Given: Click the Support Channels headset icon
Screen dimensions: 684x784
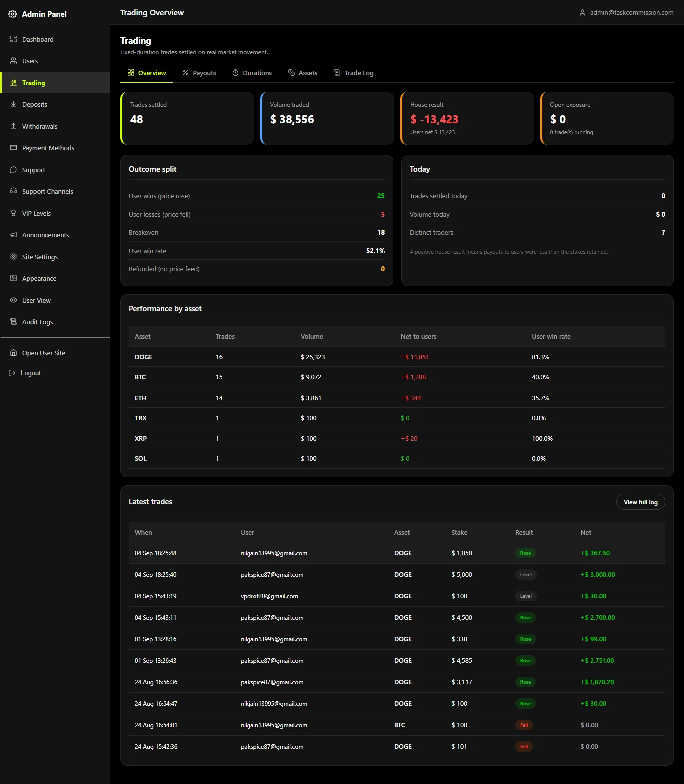Looking at the screenshot, I should pos(14,191).
